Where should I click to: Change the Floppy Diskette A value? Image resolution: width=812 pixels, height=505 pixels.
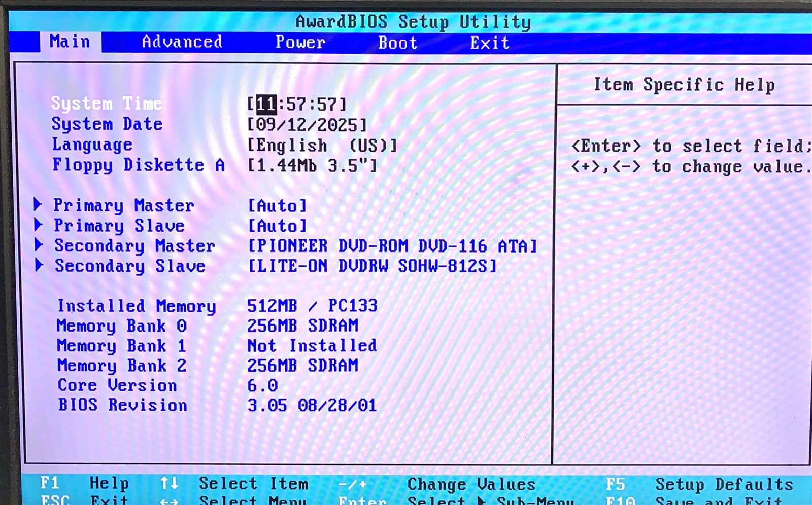(x=313, y=165)
